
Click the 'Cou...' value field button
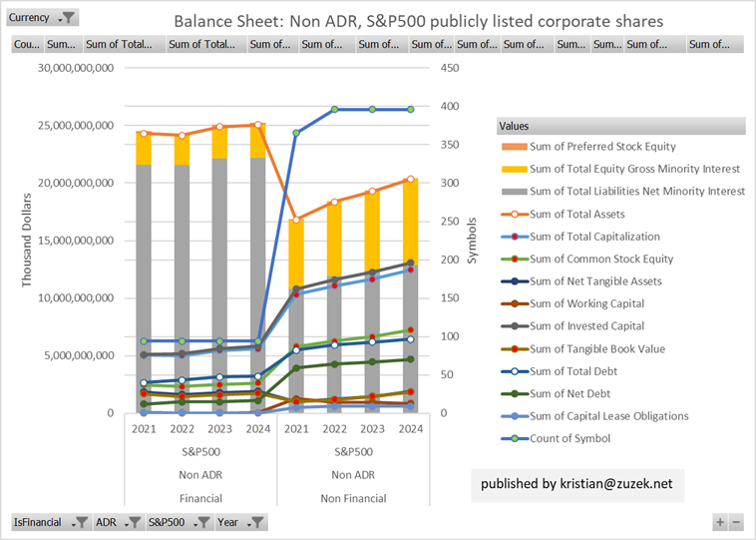pos(26,44)
